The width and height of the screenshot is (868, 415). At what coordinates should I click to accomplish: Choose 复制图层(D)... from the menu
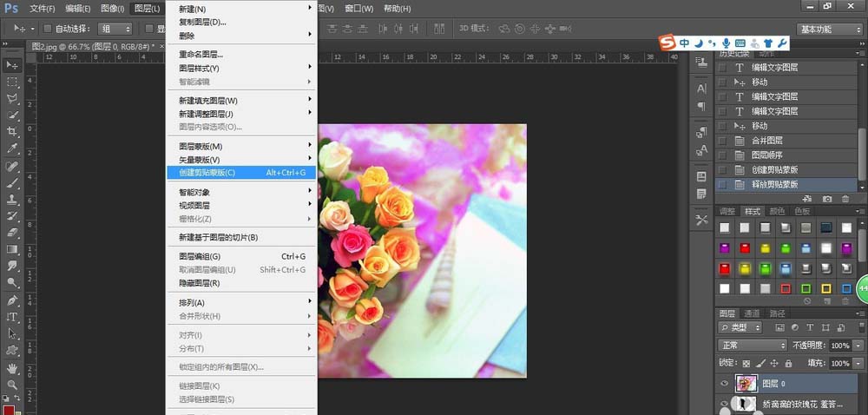pos(242,22)
